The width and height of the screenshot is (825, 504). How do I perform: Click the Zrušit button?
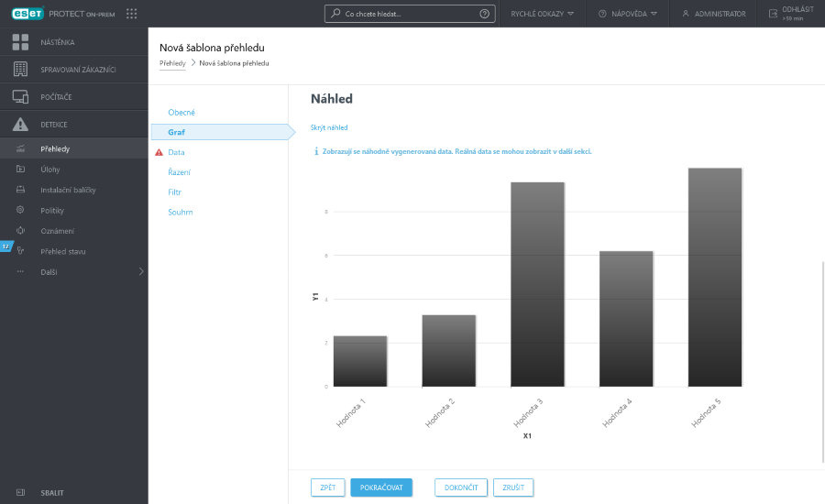(513, 488)
